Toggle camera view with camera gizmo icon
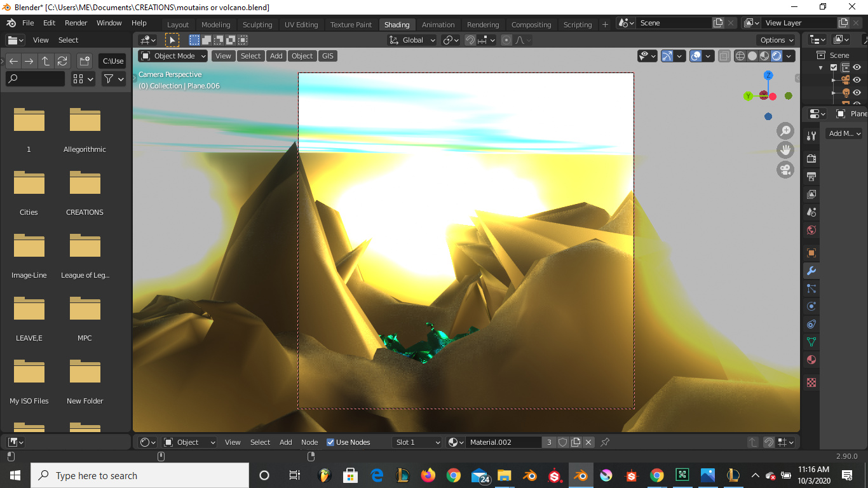The height and width of the screenshot is (488, 868). point(785,170)
